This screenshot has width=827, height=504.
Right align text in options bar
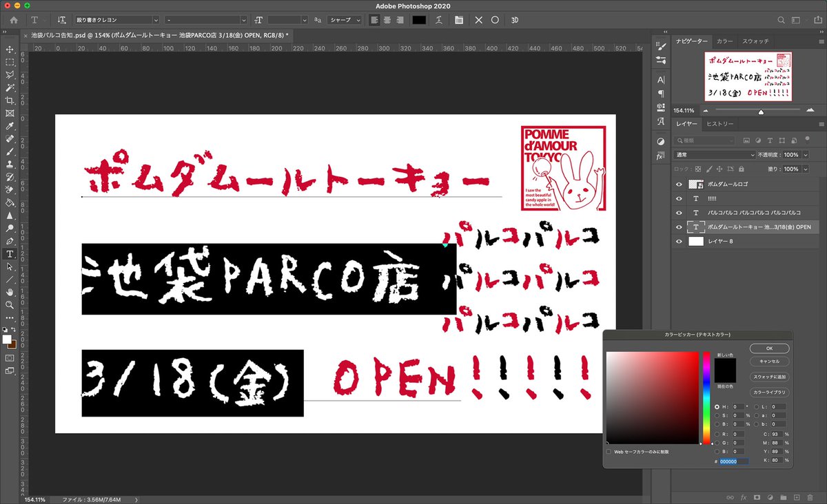pos(399,20)
